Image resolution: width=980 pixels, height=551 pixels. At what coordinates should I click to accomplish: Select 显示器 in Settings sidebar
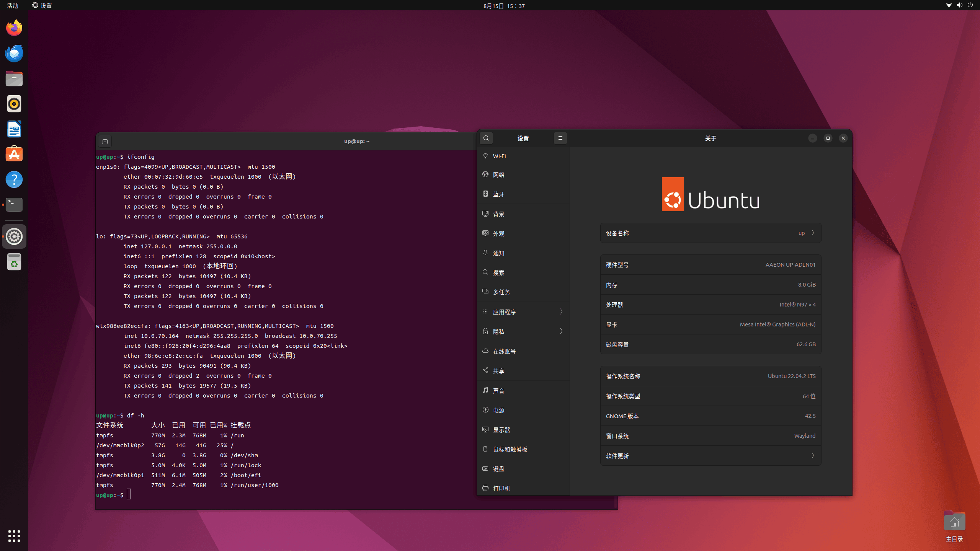(x=523, y=430)
